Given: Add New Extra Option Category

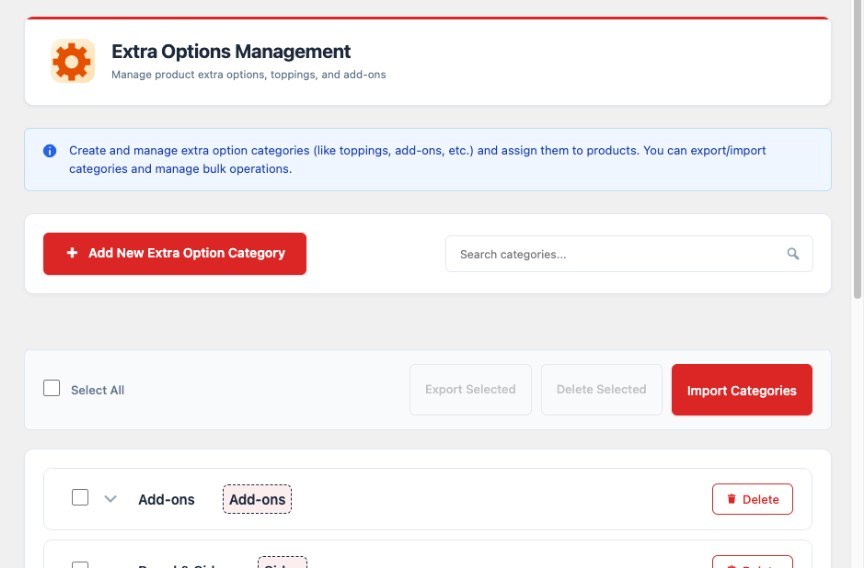Looking at the screenshot, I should coord(175,253).
